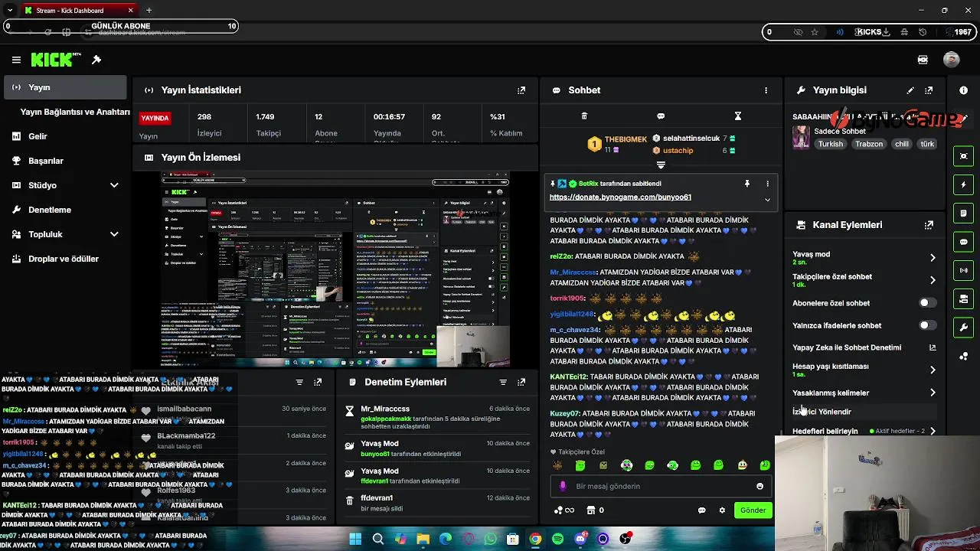Click the popout icon left of header avatar
The width and height of the screenshot is (980, 551).
click(x=923, y=60)
